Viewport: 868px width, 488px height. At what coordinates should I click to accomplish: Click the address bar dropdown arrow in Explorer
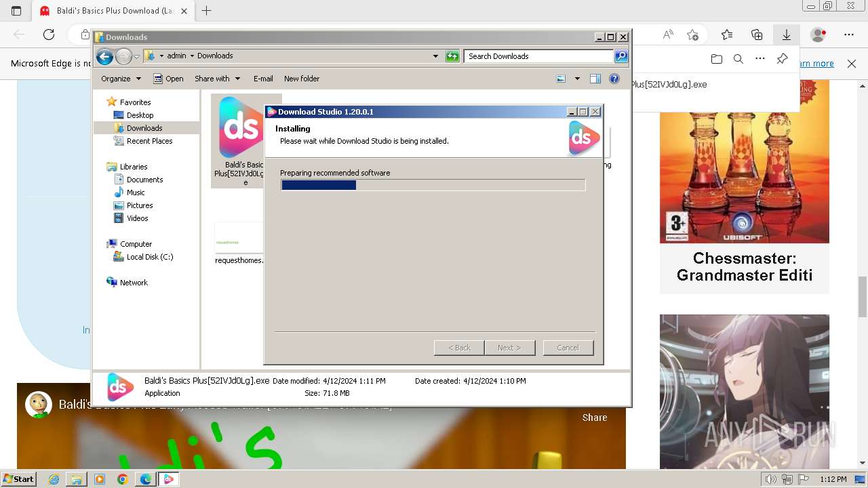435,56
